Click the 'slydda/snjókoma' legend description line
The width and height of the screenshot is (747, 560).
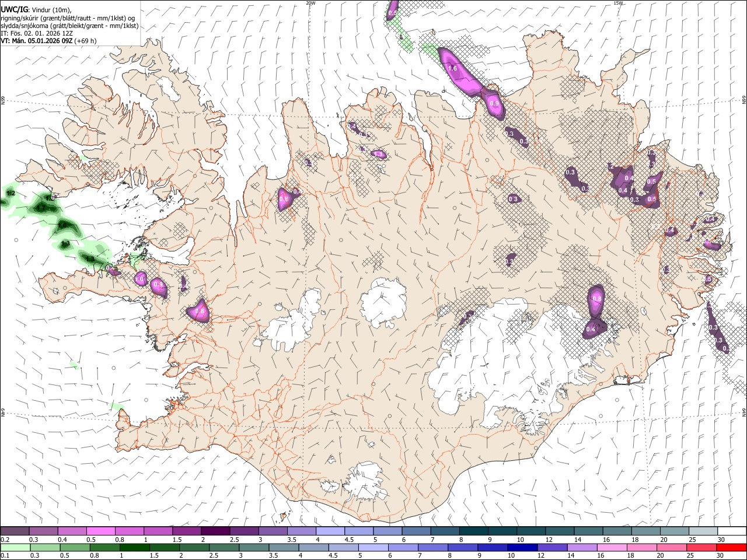69,26
